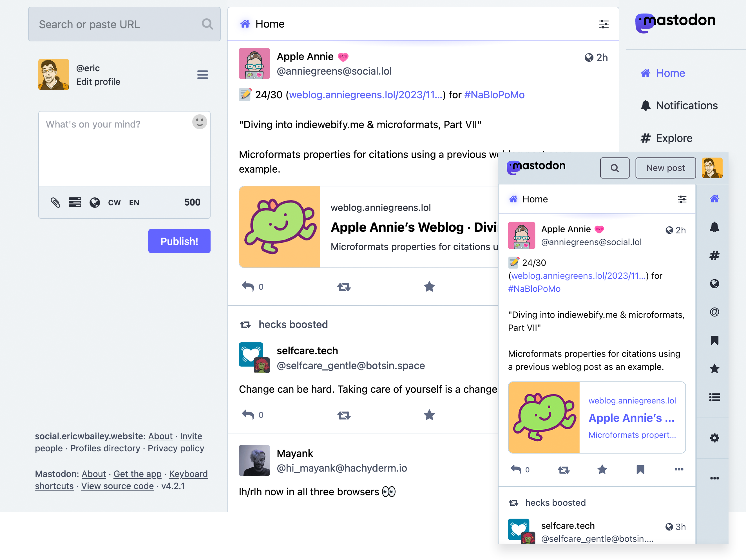The width and height of the screenshot is (746, 560).
Task: Add a poll using the poll icon
Action: click(x=75, y=202)
